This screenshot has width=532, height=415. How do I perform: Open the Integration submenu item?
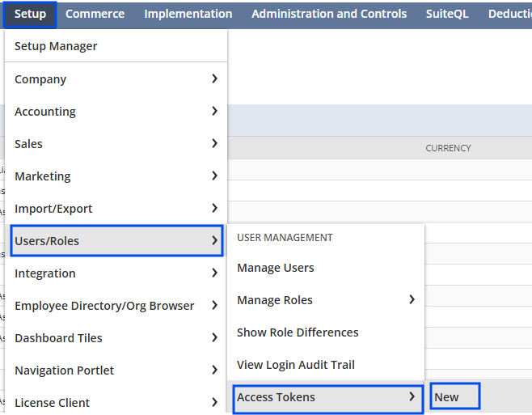[116, 273]
